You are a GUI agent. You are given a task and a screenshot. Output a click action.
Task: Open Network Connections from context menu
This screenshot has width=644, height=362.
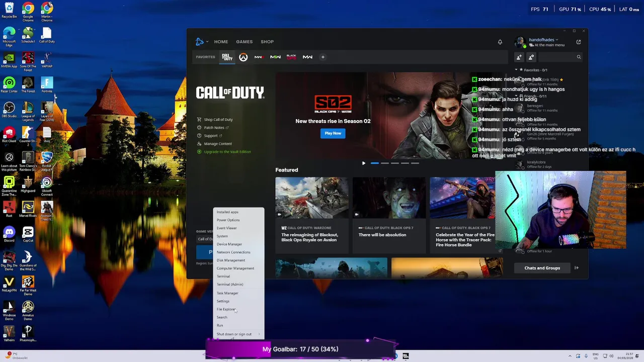238,252
